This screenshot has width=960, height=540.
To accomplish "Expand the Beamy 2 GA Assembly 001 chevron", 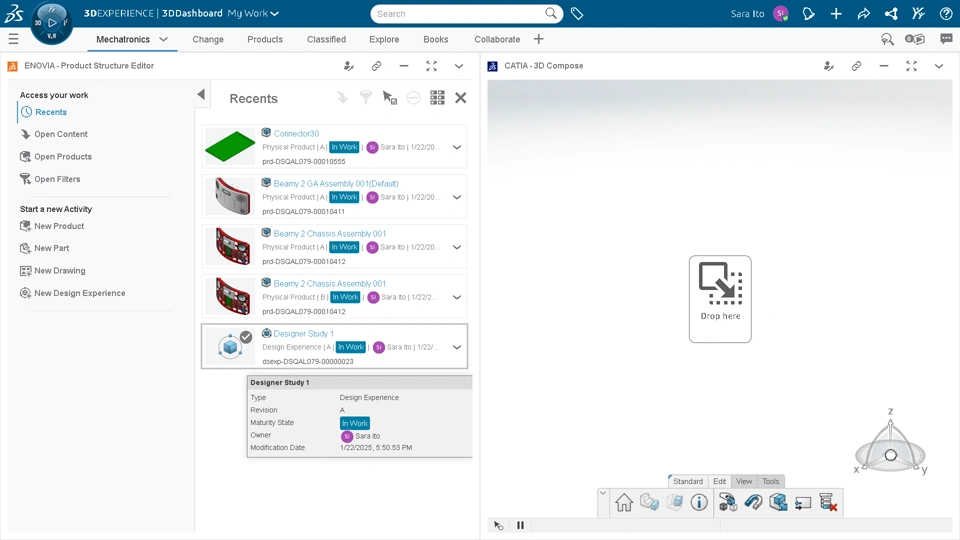I will (x=457, y=197).
